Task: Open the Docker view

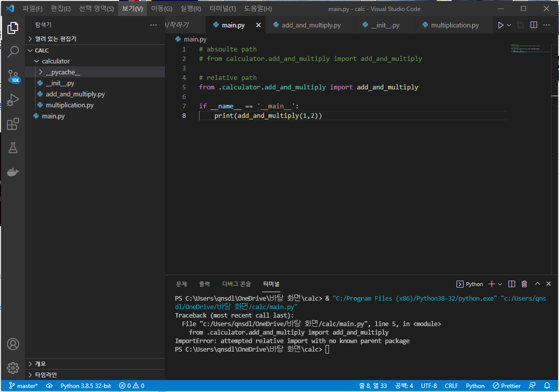Action: [13, 172]
